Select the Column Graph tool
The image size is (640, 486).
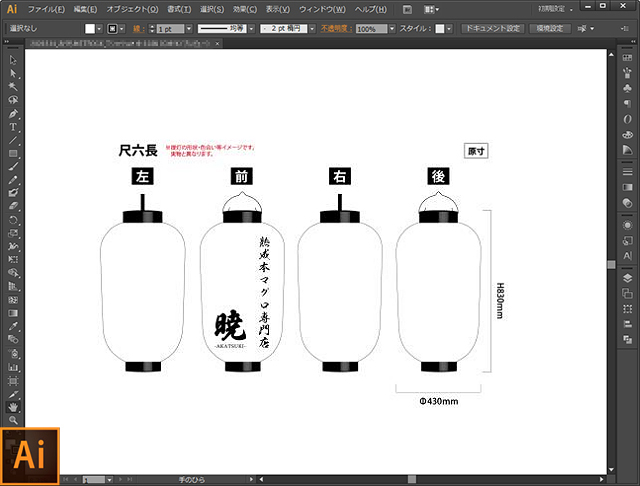click(x=13, y=367)
